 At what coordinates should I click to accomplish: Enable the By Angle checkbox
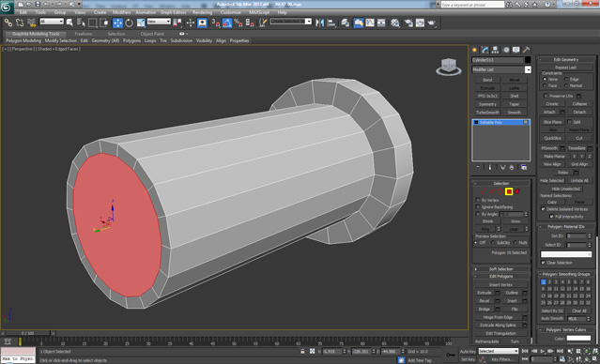[x=478, y=214]
